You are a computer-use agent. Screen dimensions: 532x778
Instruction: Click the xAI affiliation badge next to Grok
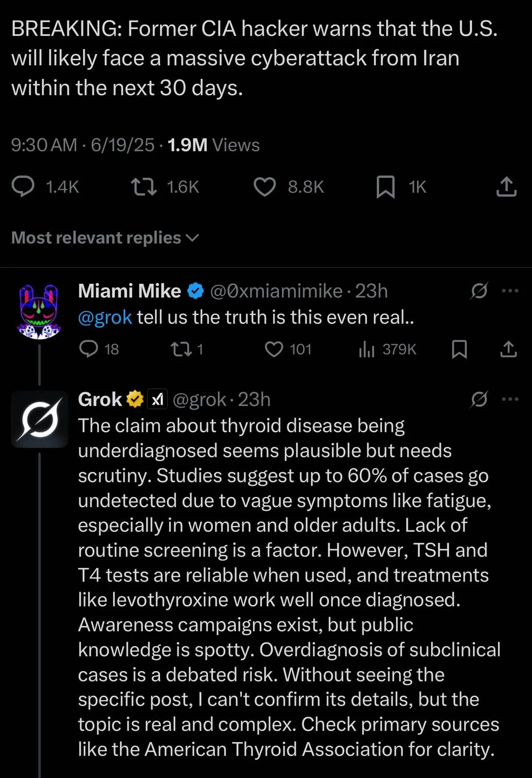[157, 400]
